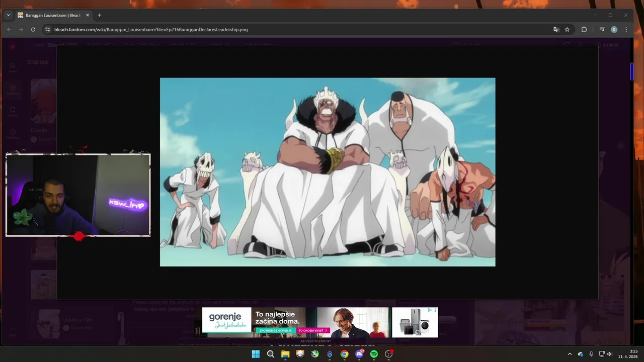Screen dimensions: 644x362
Task: Close the Baraggan Louisenbairn tab
Action: pos(88,15)
